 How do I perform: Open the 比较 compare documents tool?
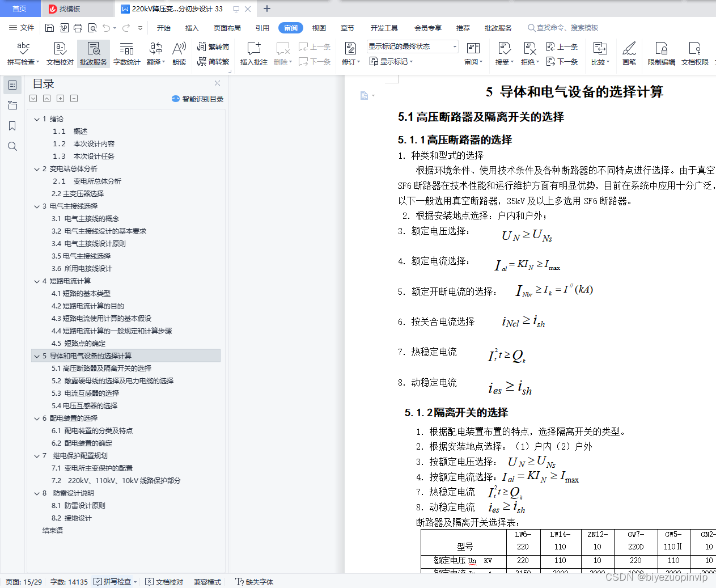tap(600, 54)
